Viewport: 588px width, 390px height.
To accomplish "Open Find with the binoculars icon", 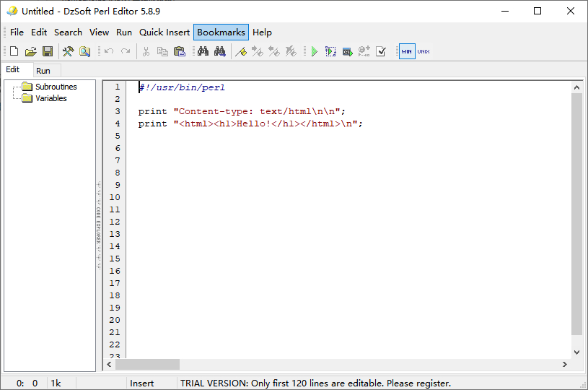I will tap(203, 51).
